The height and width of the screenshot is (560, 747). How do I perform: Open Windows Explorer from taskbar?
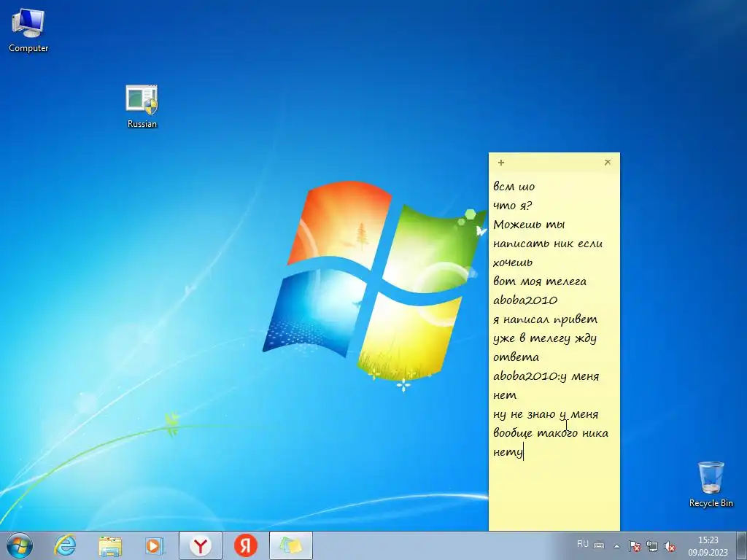(110, 545)
